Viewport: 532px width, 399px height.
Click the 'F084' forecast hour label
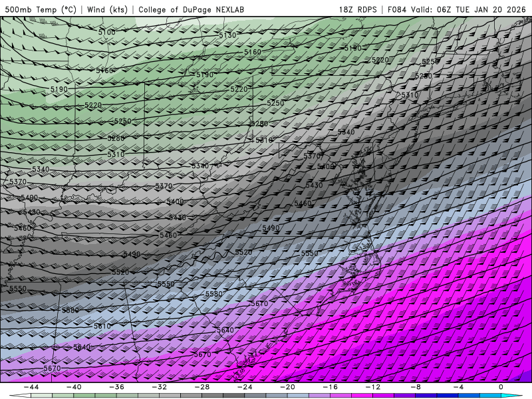397,9
